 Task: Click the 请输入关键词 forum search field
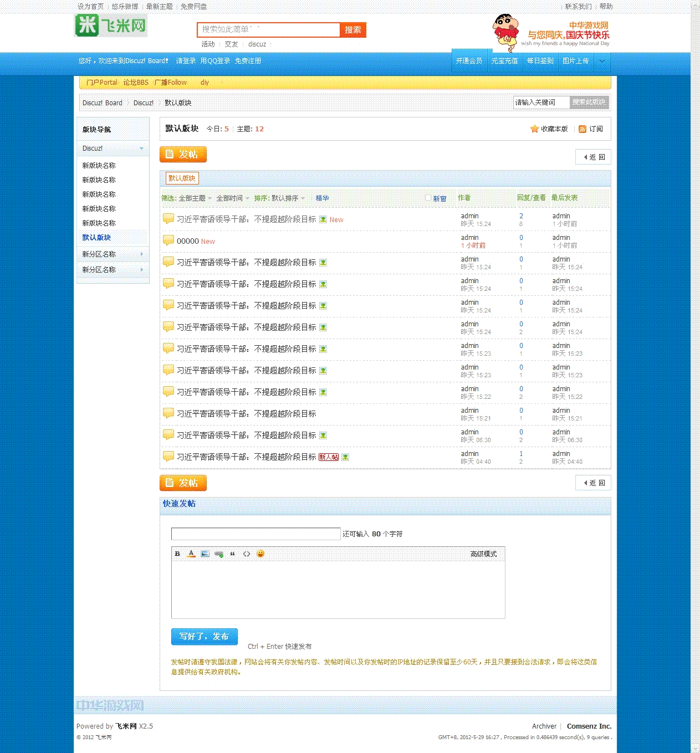click(x=541, y=103)
